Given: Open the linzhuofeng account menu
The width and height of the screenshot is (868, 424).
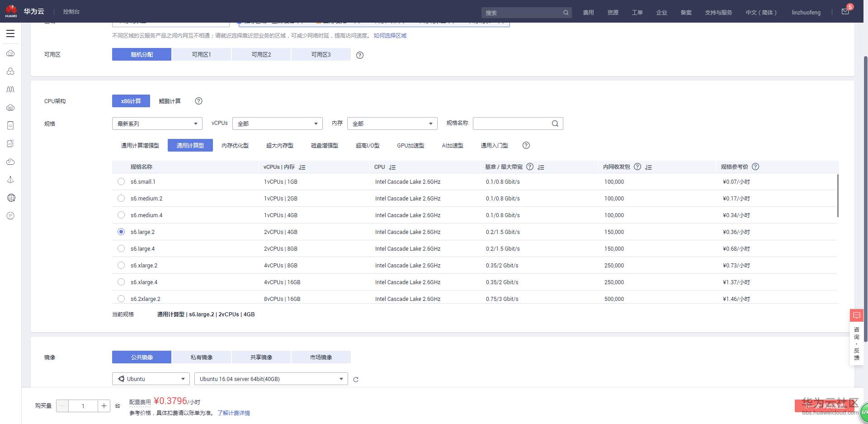Looking at the screenshot, I should [806, 13].
